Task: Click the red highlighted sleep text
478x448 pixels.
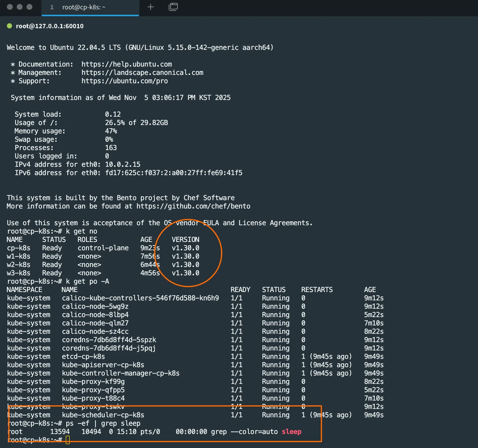Action: click(291, 432)
